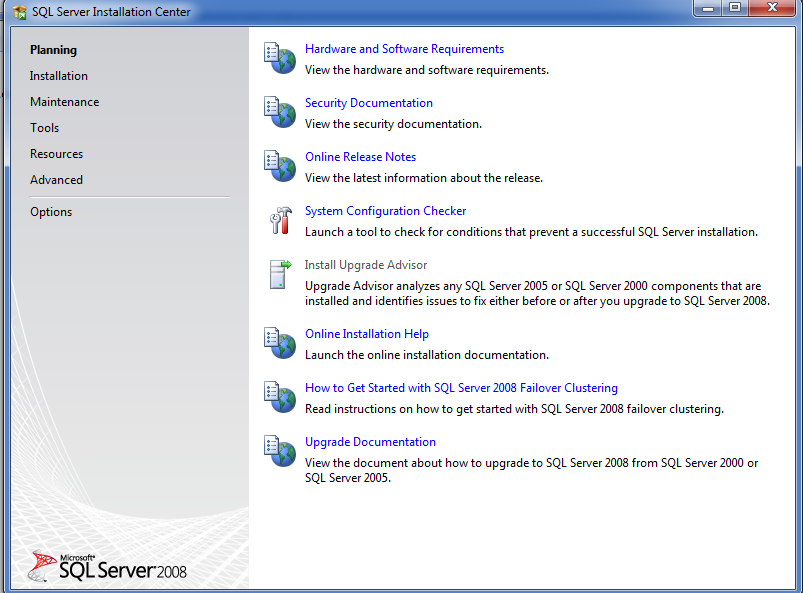Open the Options page
Viewport: 803px width, 593px height.
pos(51,211)
